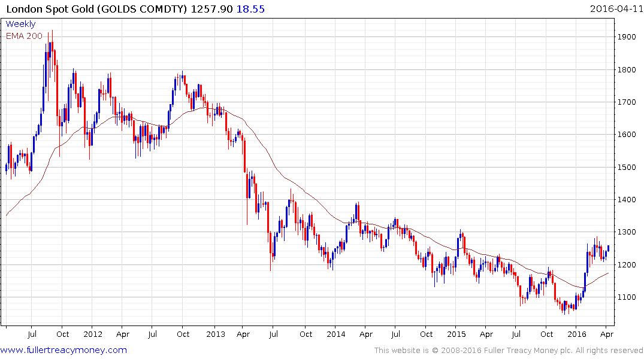The image size is (644, 359).
Task: Click the 2015 year label on time axis
Action: pyautogui.click(x=456, y=334)
